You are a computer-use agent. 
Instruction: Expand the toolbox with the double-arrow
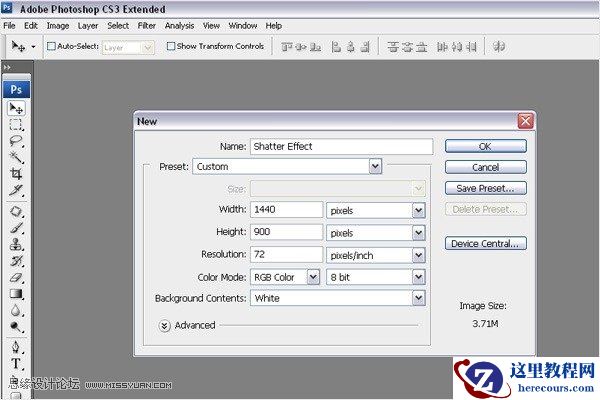[7, 67]
